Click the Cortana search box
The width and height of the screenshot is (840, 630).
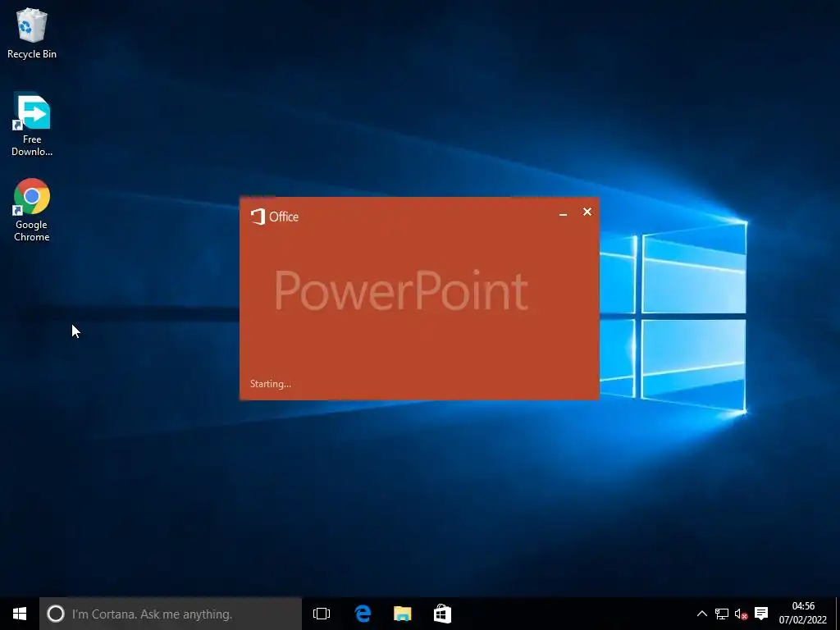pos(171,614)
